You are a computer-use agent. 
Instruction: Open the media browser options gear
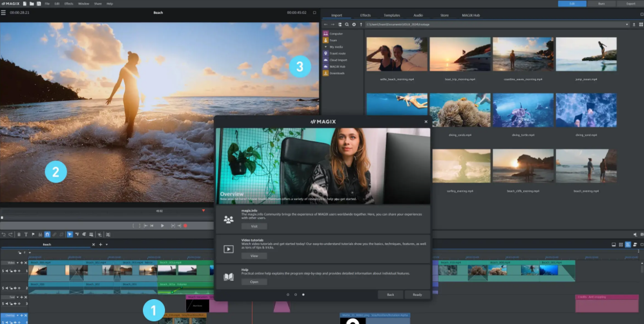(354, 25)
